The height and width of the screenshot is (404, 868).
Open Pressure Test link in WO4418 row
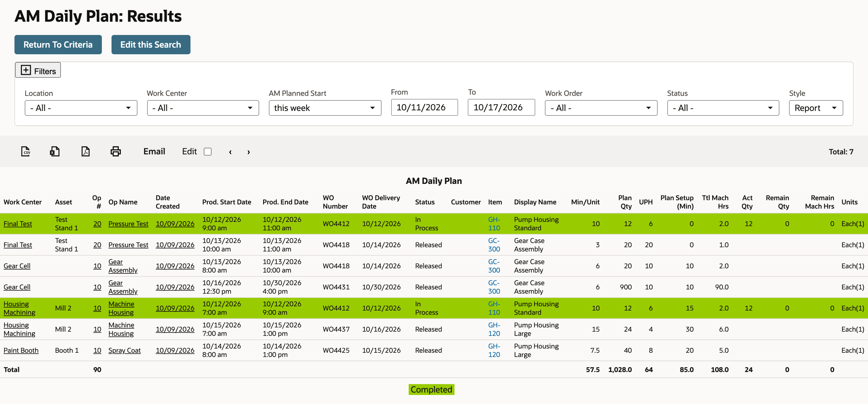point(128,245)
